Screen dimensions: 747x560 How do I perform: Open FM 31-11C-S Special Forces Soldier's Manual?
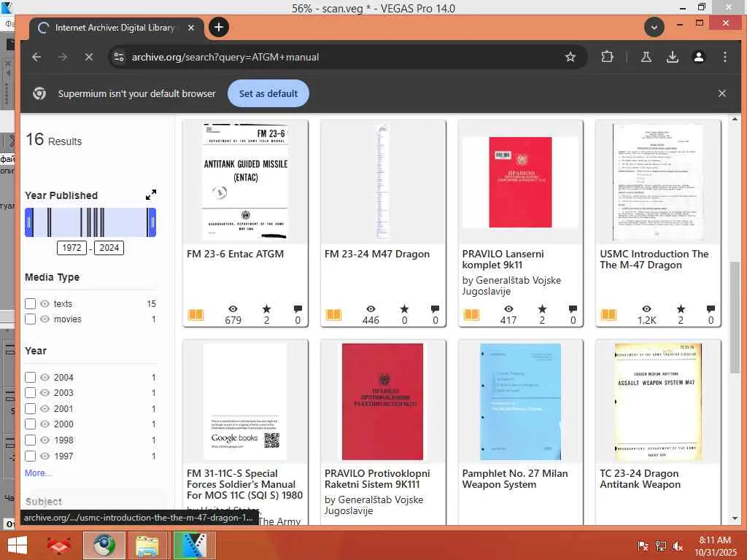click(244, 484)
